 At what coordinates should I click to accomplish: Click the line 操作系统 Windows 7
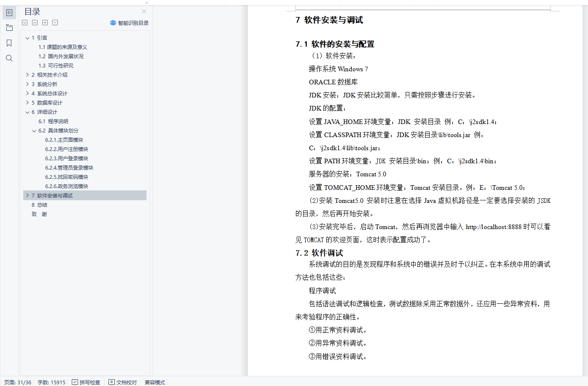click(338, 69)
